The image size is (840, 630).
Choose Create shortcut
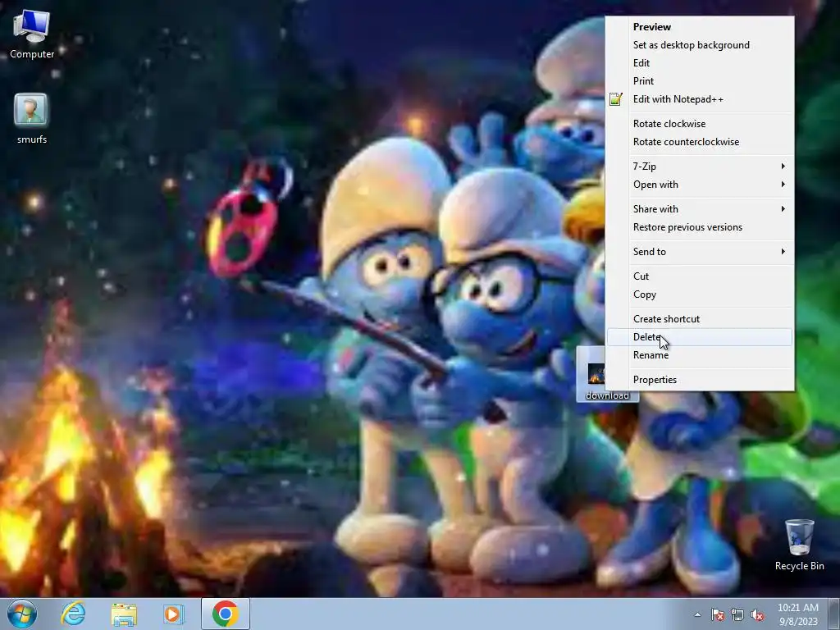pos(700,319)
